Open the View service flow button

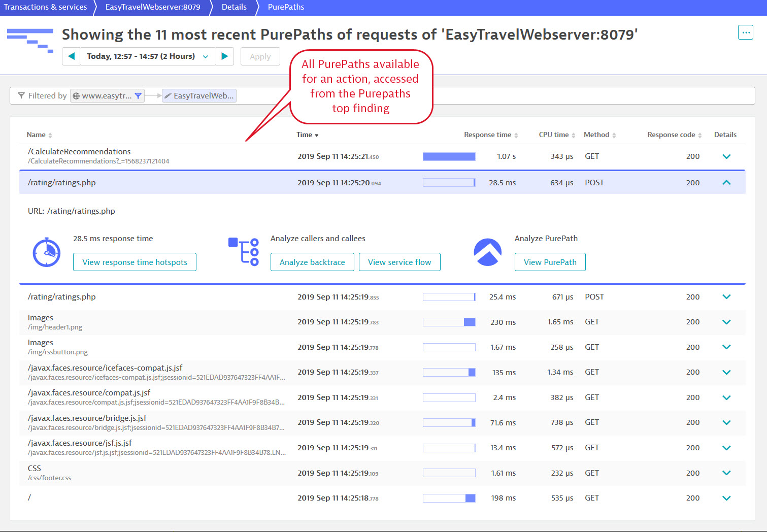click(399, 262)
